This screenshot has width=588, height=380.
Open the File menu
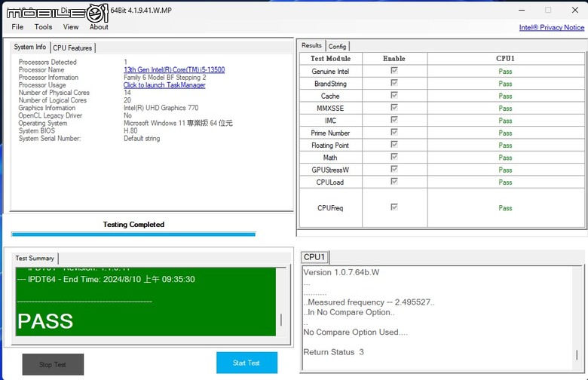click(x=17, y=27)
